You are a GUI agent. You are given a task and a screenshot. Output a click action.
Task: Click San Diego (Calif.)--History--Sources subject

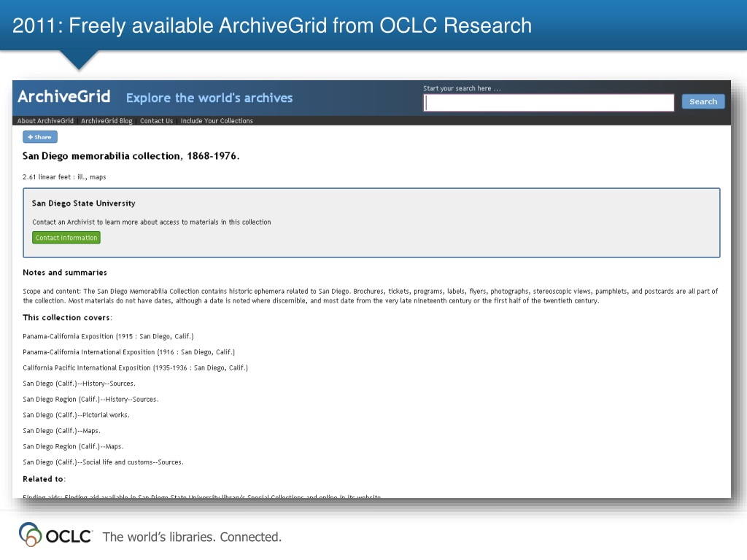pos(79,384)
